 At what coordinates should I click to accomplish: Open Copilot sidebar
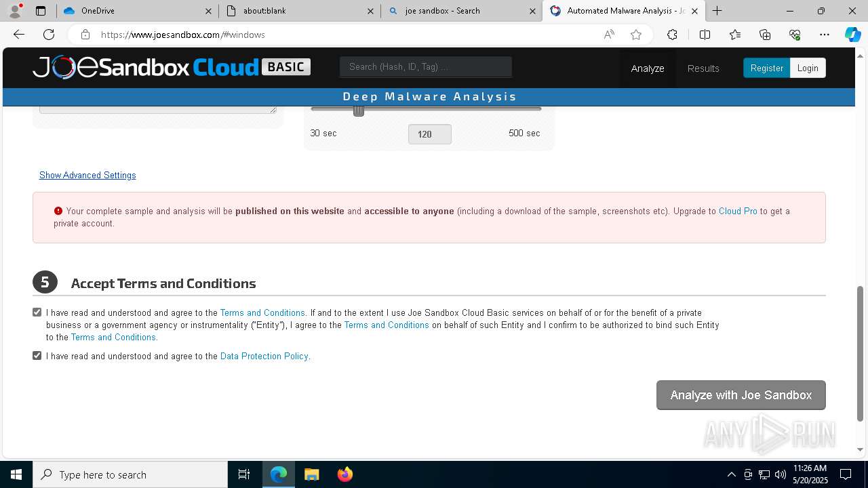(x=852, y=35)
